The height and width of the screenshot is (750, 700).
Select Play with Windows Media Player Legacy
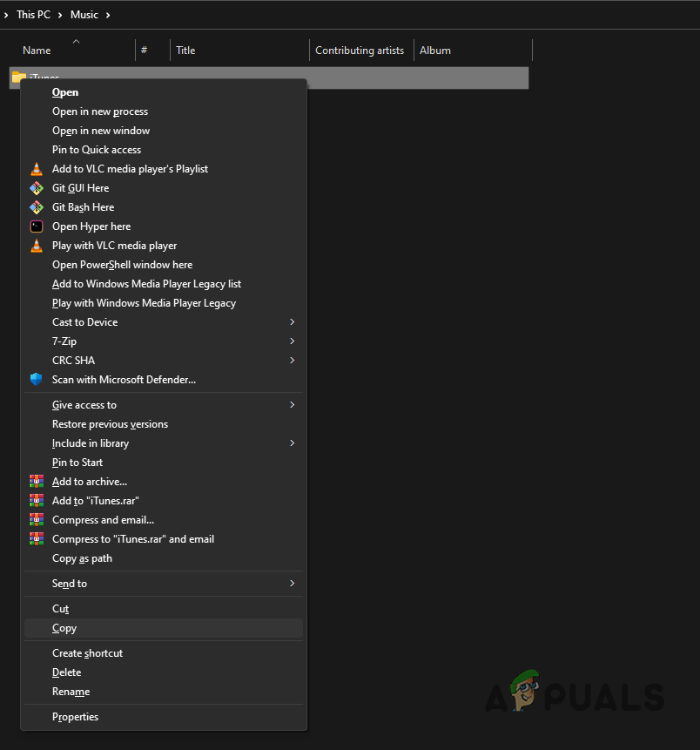click(164, 303)
